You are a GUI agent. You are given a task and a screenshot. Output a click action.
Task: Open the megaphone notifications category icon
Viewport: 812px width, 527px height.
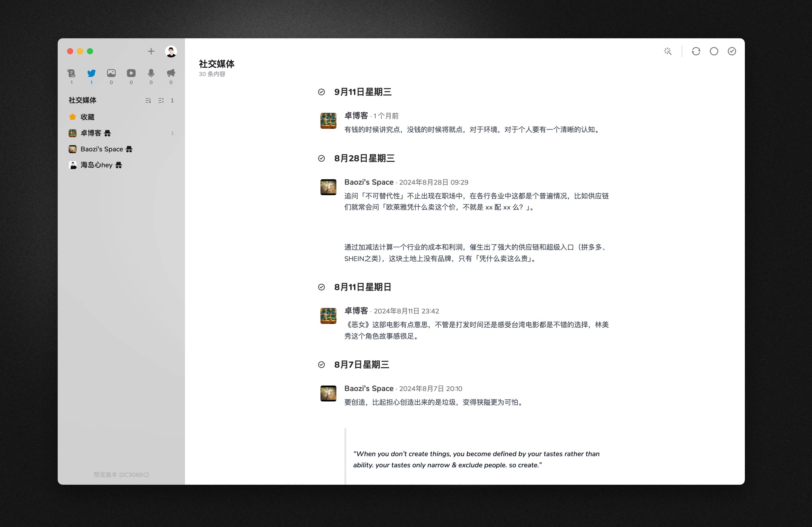pos(171,73)
